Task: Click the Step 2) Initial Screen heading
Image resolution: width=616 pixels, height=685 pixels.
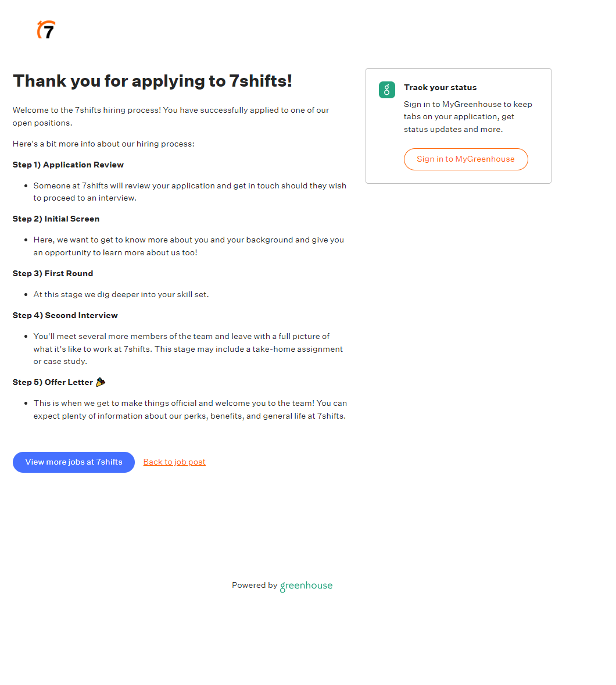Action: point(56,219)
